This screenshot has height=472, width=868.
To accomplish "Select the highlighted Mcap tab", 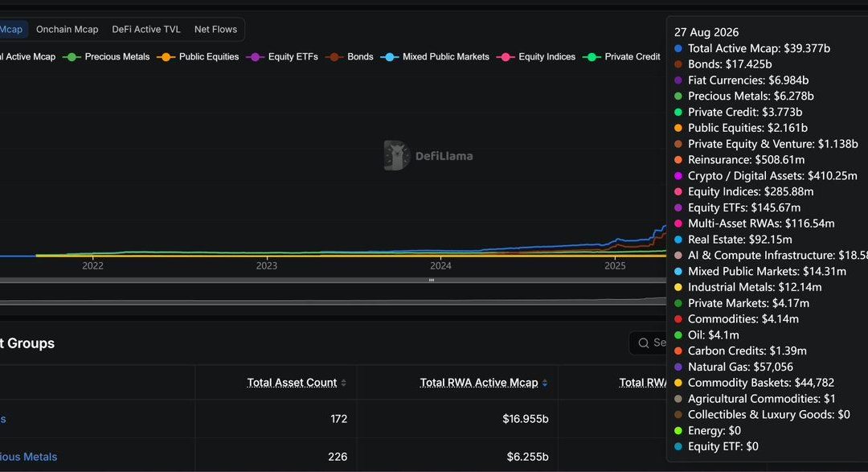I will tap(12, 30).
